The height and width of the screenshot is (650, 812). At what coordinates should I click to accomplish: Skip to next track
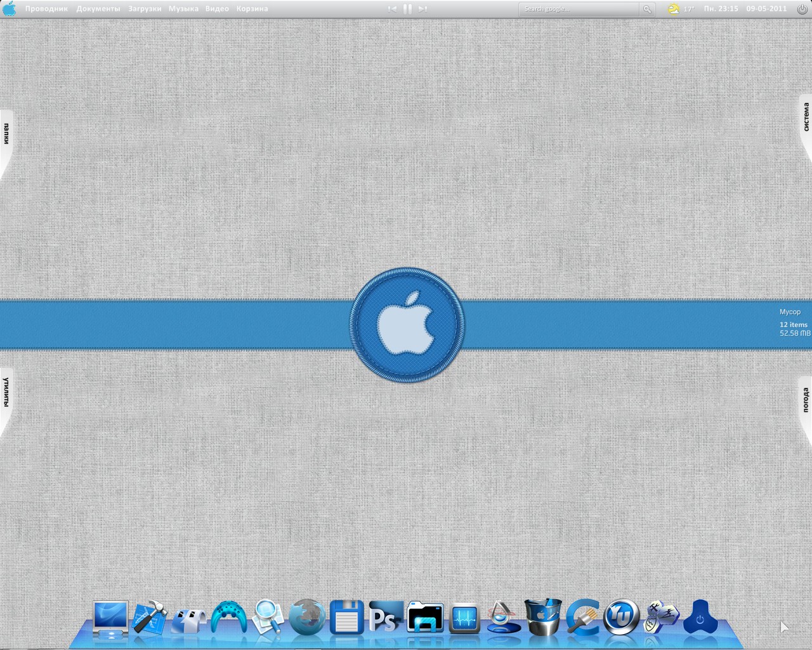pos(422,9)
